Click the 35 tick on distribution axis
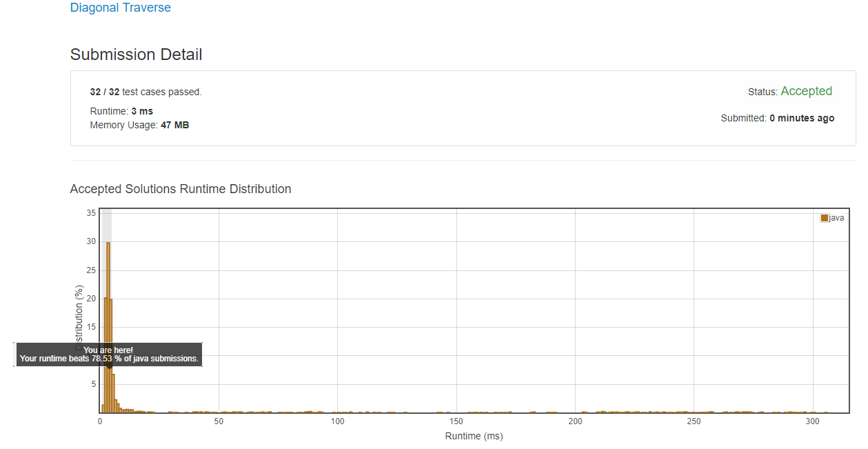868x449 pixels. pyautogui.click(x=91, y=213)
